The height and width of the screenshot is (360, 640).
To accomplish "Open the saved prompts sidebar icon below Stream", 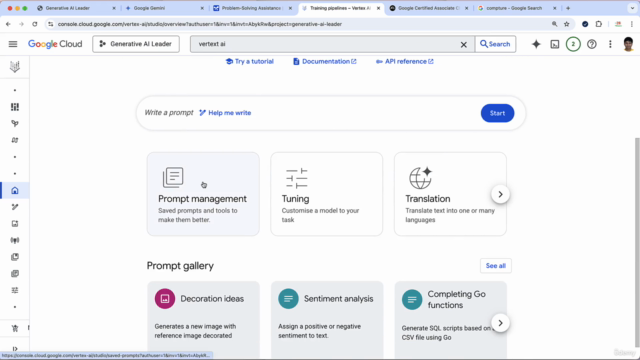I will point(15,257).
